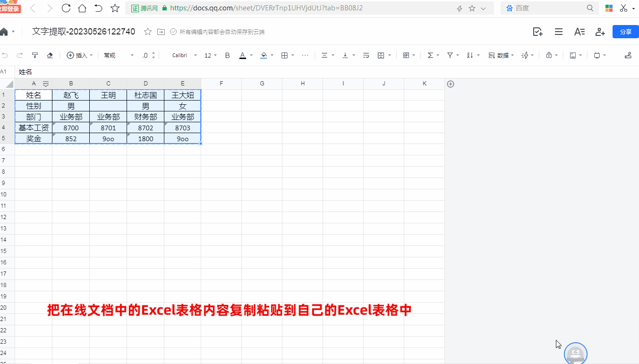
Task: Click the URL address bar
Action: pos(309,8)
